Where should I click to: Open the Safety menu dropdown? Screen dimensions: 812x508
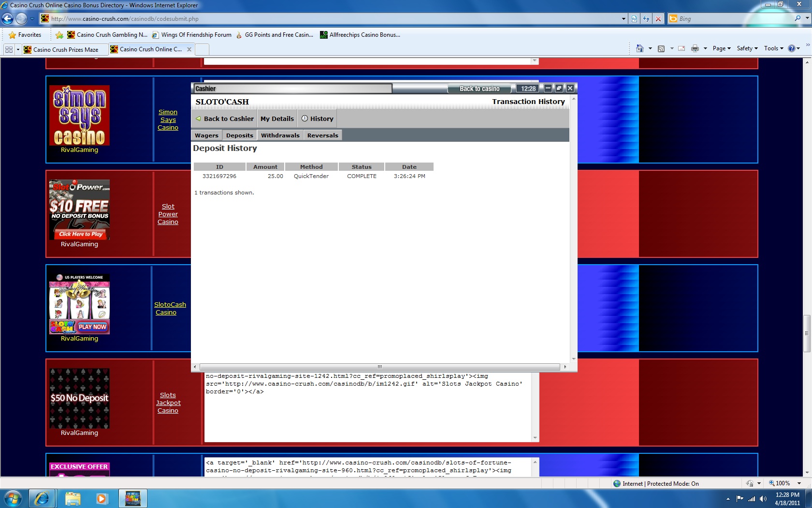[x=747, y=48]
